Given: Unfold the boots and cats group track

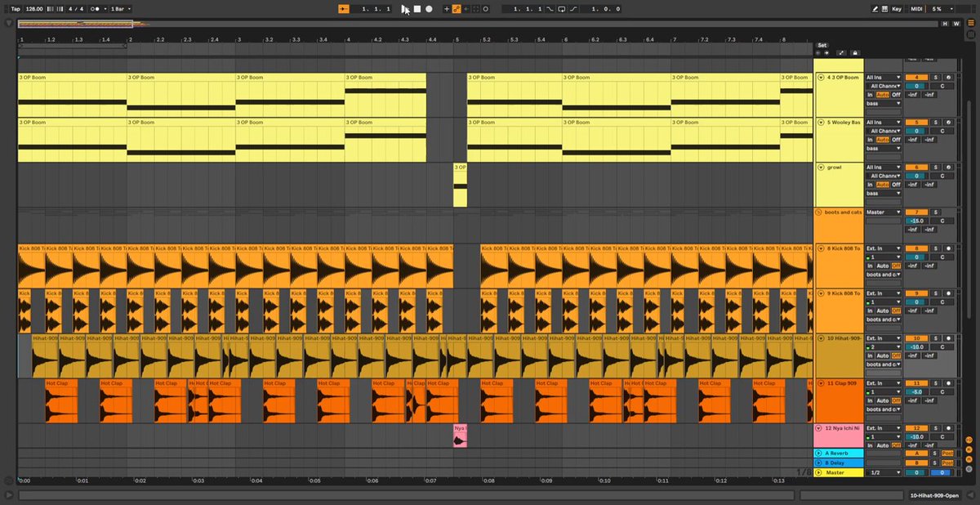Looking at the screenshot, I should click(x=819, y=212).
